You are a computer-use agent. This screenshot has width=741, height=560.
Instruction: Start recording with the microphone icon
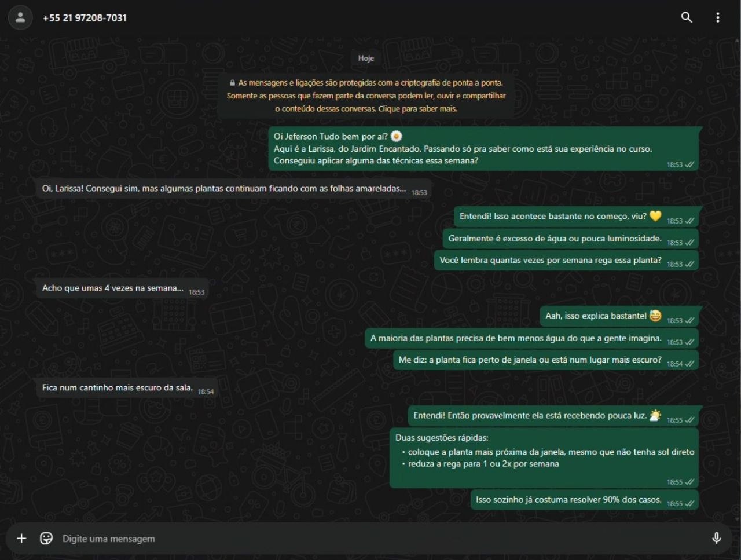716,539
